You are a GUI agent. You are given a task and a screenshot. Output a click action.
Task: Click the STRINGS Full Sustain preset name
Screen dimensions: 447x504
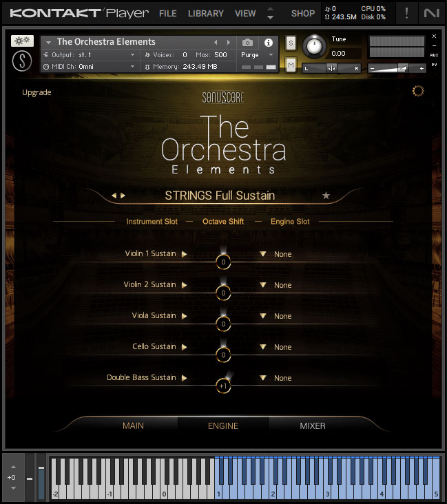(220, 196)
